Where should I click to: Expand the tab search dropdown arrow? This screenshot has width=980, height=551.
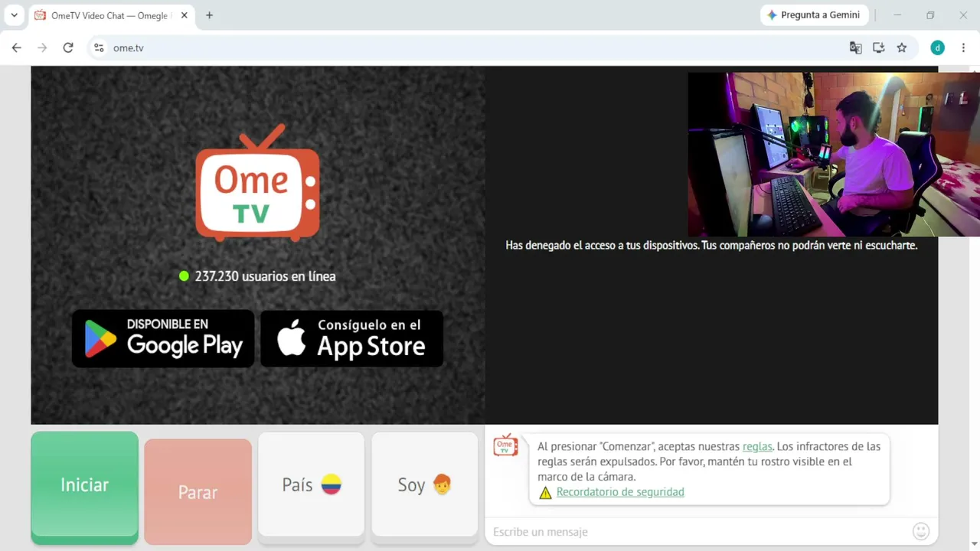pyautogui.click(x=14, y=15)
